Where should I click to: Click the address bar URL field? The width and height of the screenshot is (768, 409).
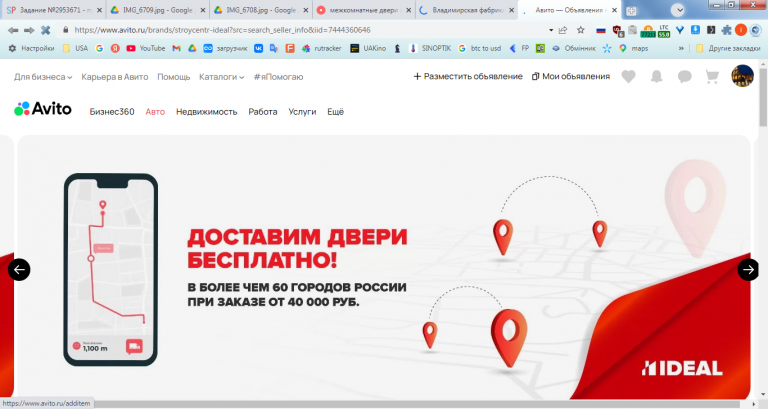[309, 30]
